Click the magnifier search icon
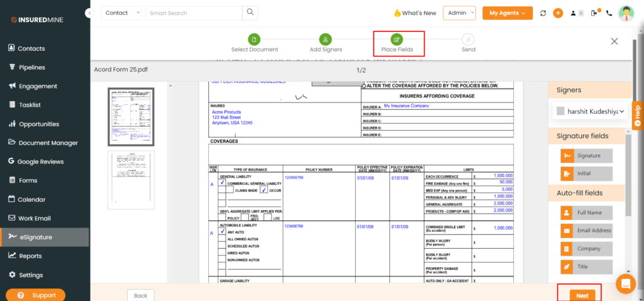The width and height of the screenshot is (644, 301). pos(250,13)
